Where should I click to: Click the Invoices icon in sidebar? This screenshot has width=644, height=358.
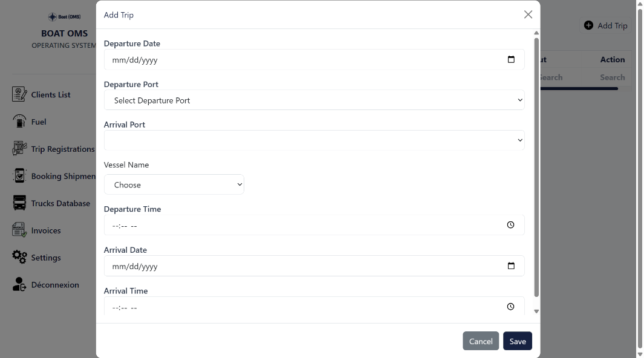tap(19, 230)
